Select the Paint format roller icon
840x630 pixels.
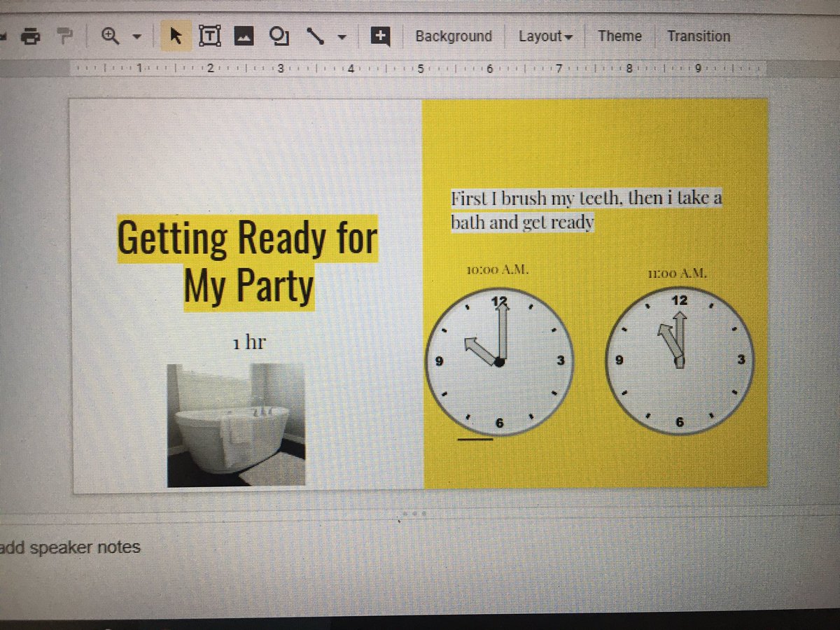coord(64,35)
